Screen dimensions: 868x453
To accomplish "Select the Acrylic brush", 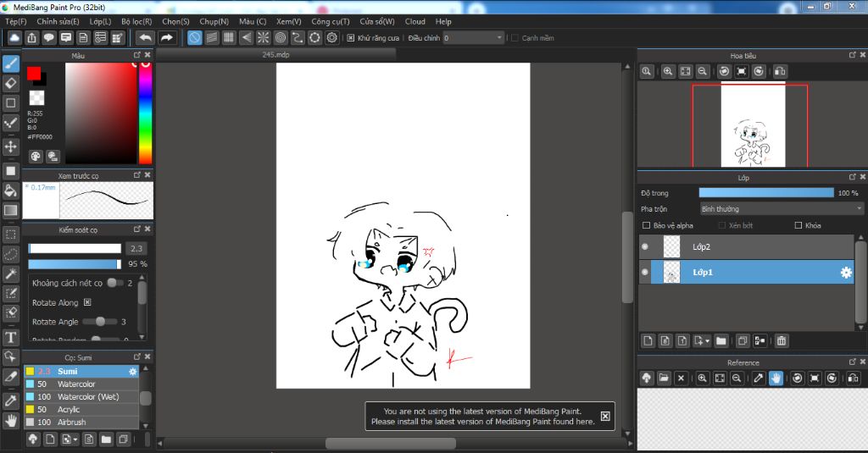I will pyautogui.click(x=81, y=409).
